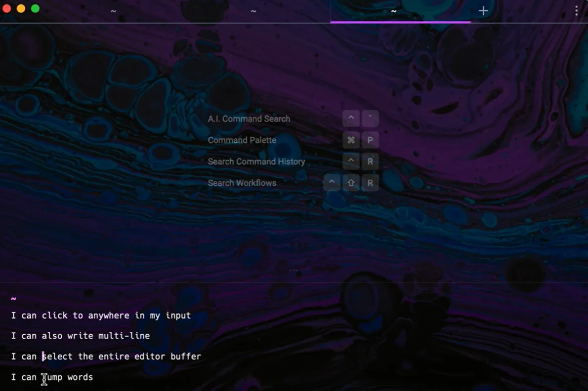Click the R key cap for Search Command History
The height and width of the screenshot is (391, 588).
click(x=370, y=161)
